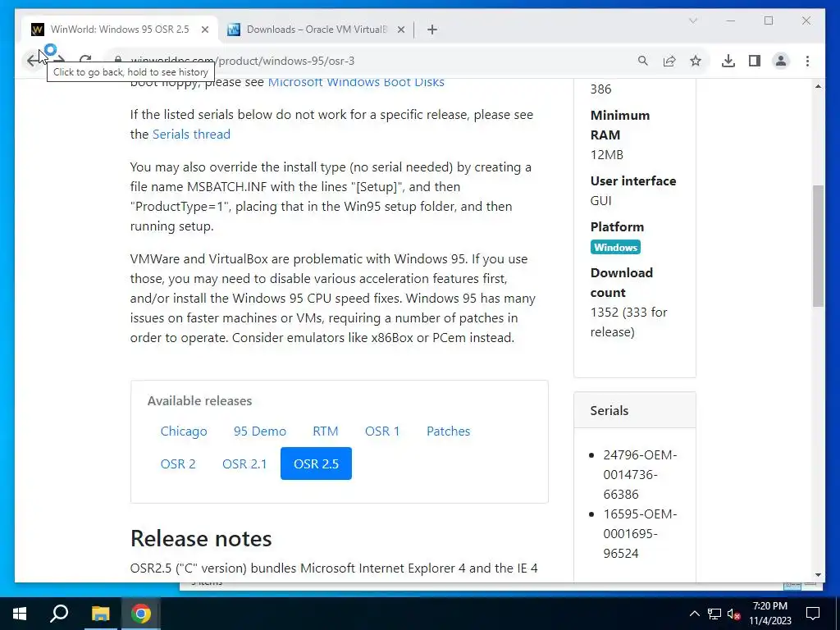Open the Windows Start menu
Viewport: 840px width, 630px height.
point(20,614)
